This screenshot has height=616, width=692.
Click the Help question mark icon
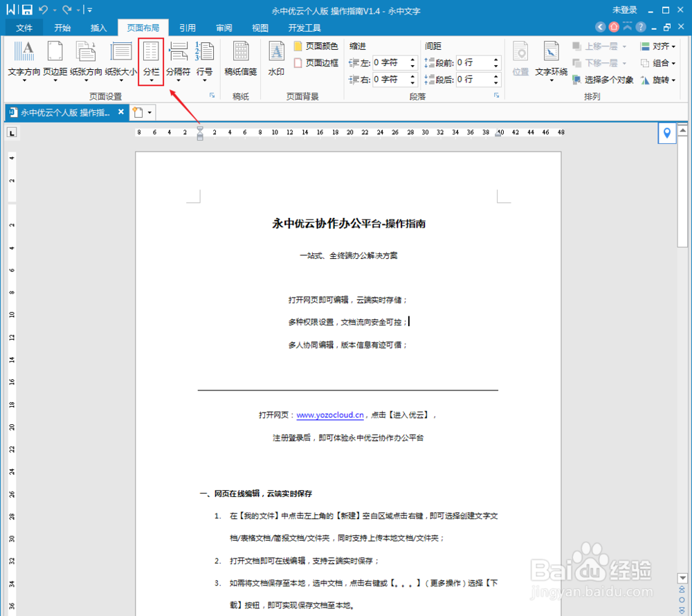[x=641, y=28]
